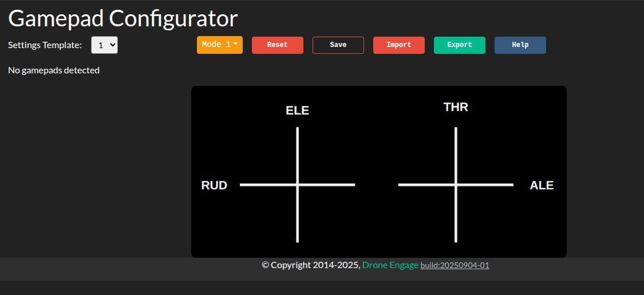The width and height of the screenshot is (644, 295).
Task: Open Help from the blue button
Action: [x=520, y=45]
